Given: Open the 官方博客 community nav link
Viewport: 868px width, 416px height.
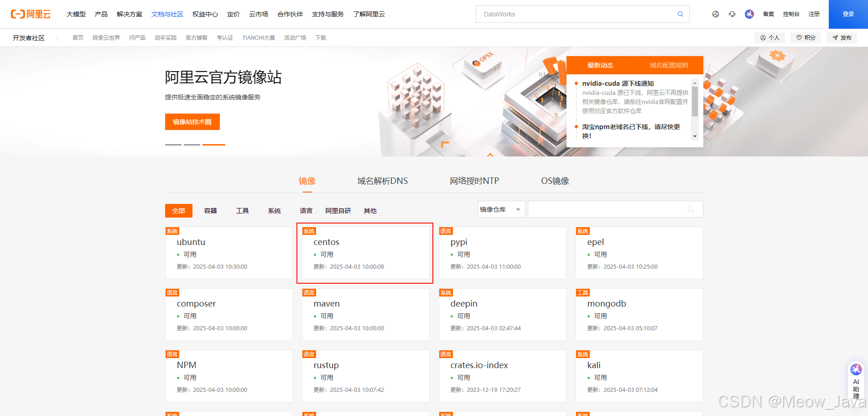Looking at the screenshot, I should click(x=197, y=38).
